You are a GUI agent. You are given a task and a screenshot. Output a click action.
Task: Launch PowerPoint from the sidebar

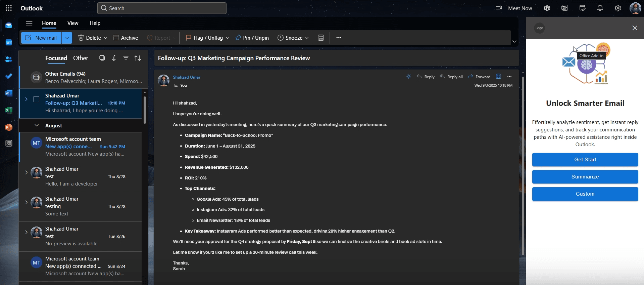(9, 127)
